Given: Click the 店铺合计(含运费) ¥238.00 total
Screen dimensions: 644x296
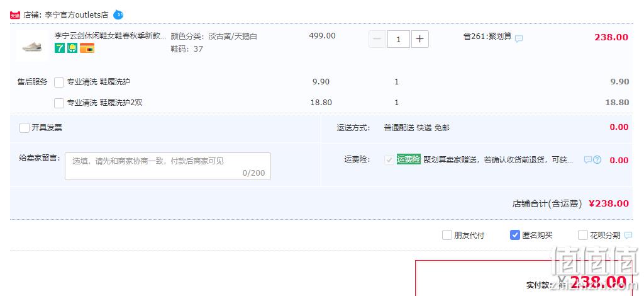Looking at the screenshot, I should tap(570, 203).
